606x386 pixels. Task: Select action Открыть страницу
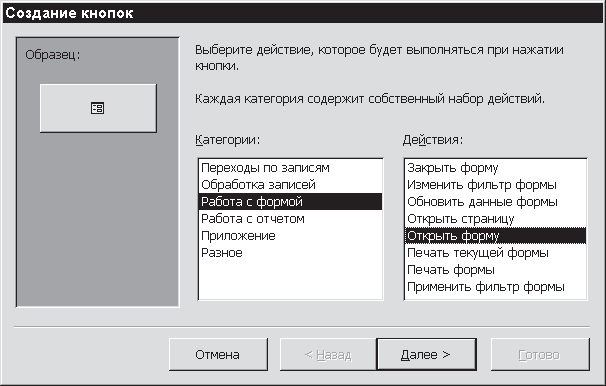495,219
